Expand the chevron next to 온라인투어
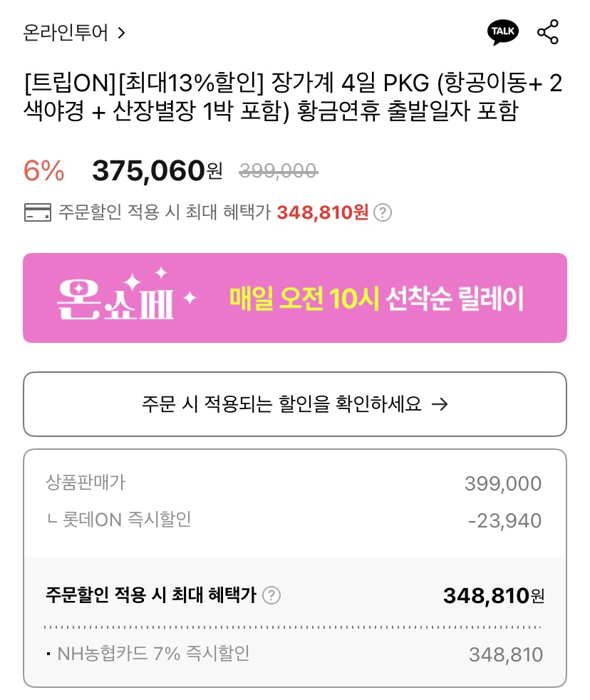 point(121,33)
